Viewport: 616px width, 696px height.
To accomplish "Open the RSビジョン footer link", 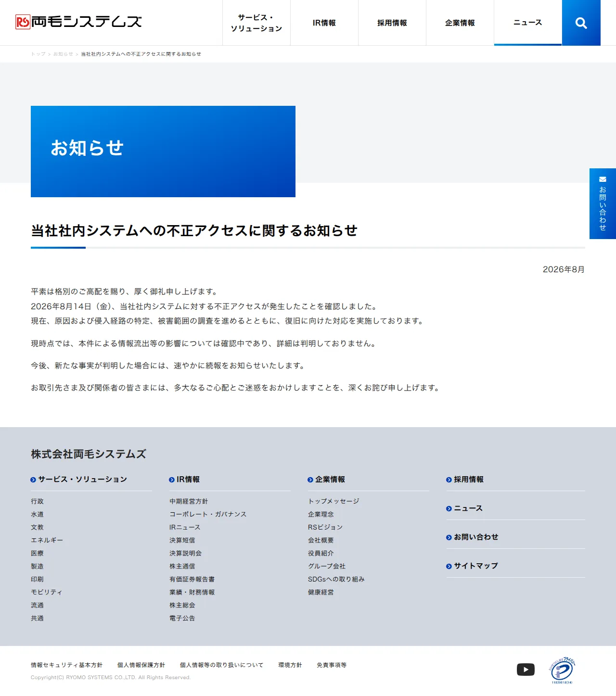I will [x=325, y=527].
